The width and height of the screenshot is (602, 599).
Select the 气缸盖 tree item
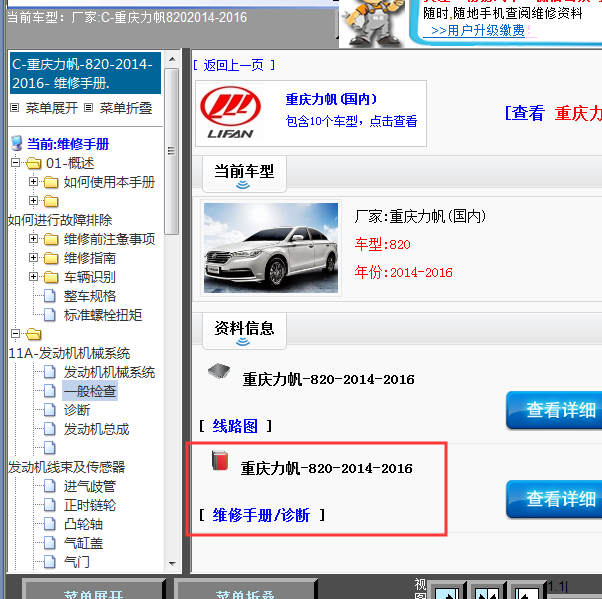[83, 543]
